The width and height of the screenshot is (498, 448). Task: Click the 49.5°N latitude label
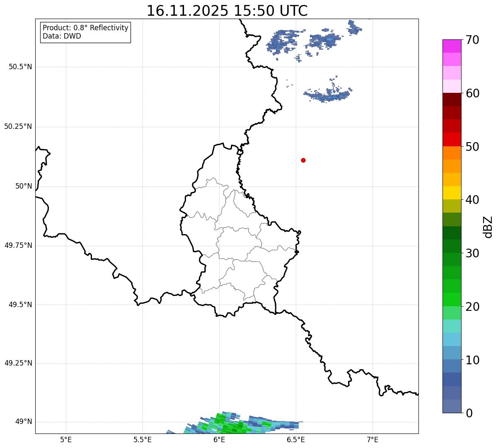[20, 305]
